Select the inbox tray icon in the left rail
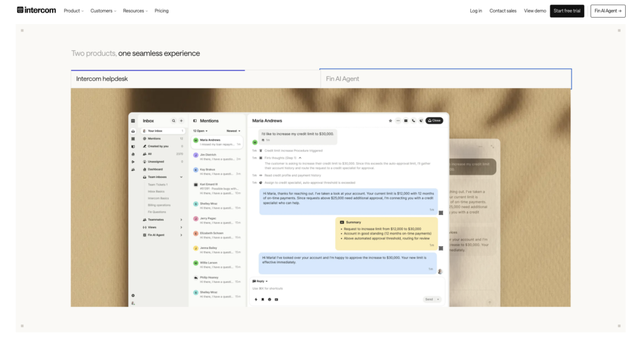 [133, 131]
